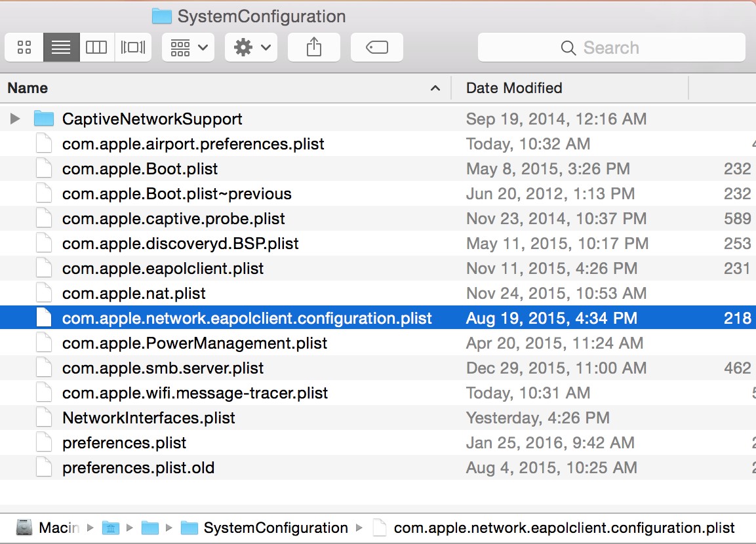Click the unnamed folder icon in path bar

pos(150,528)
